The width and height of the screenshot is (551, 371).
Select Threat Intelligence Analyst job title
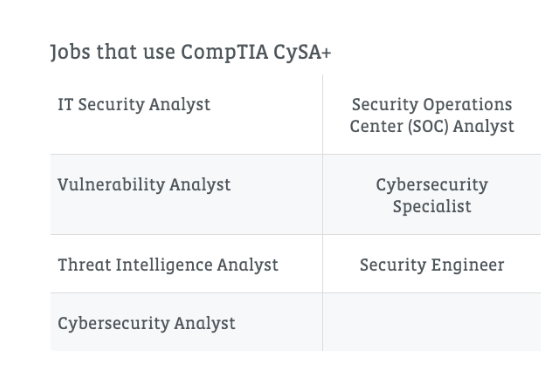click(168, 265)
